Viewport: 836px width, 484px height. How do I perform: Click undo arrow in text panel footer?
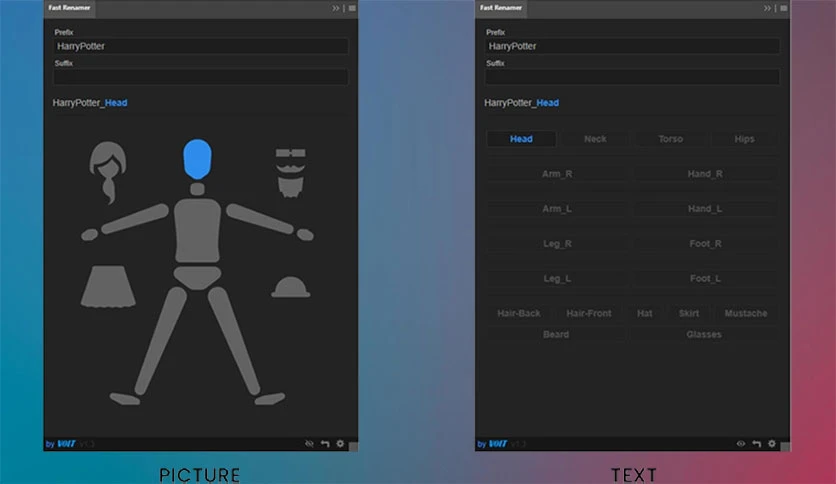[757, 443]
